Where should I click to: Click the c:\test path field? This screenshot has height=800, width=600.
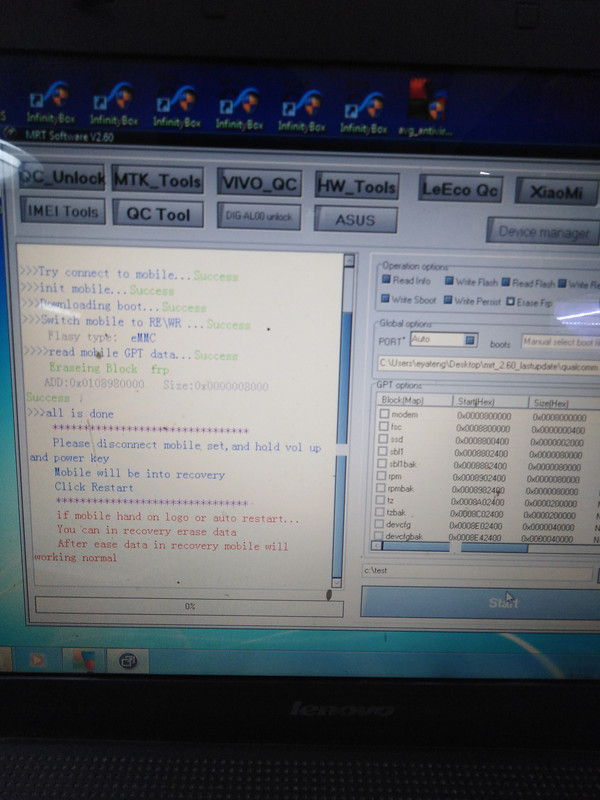[478, 571]
